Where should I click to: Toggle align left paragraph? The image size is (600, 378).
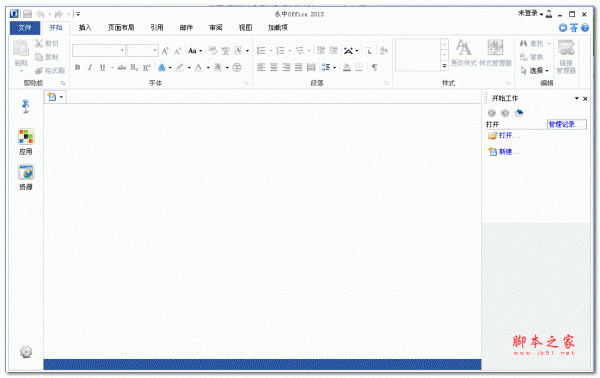tap(261, 68)
